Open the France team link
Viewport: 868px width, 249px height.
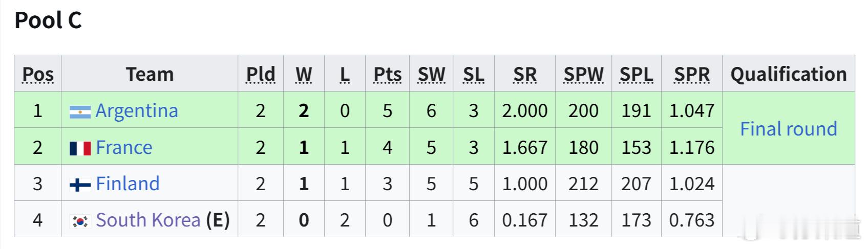point(124,147)
